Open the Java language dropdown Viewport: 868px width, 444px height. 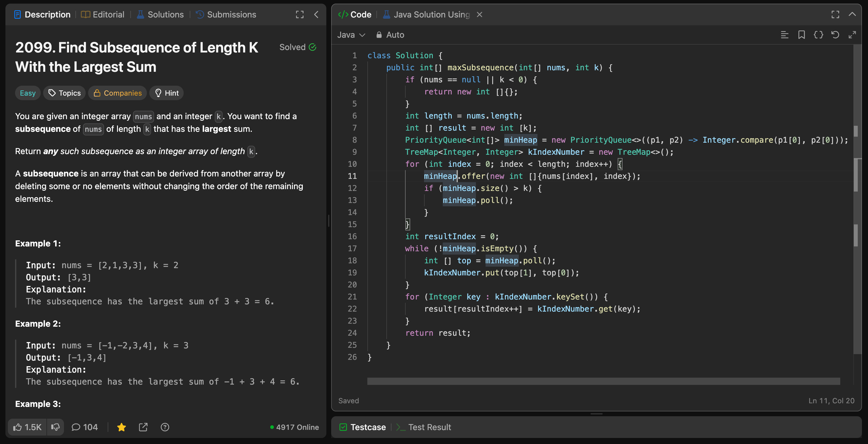351,35
